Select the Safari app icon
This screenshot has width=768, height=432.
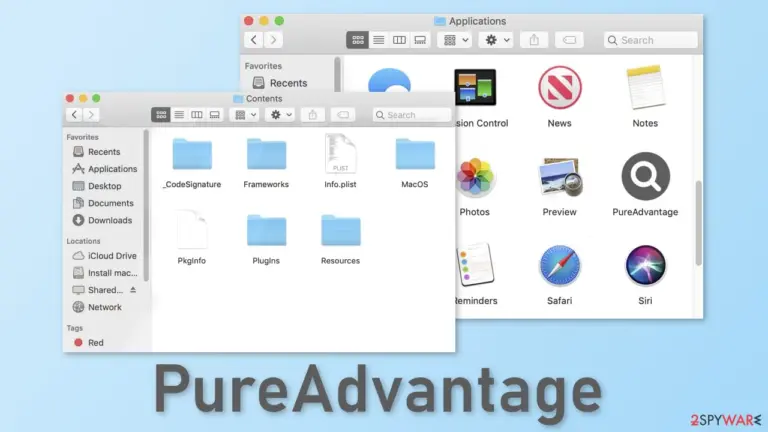(x=559, y=265)
